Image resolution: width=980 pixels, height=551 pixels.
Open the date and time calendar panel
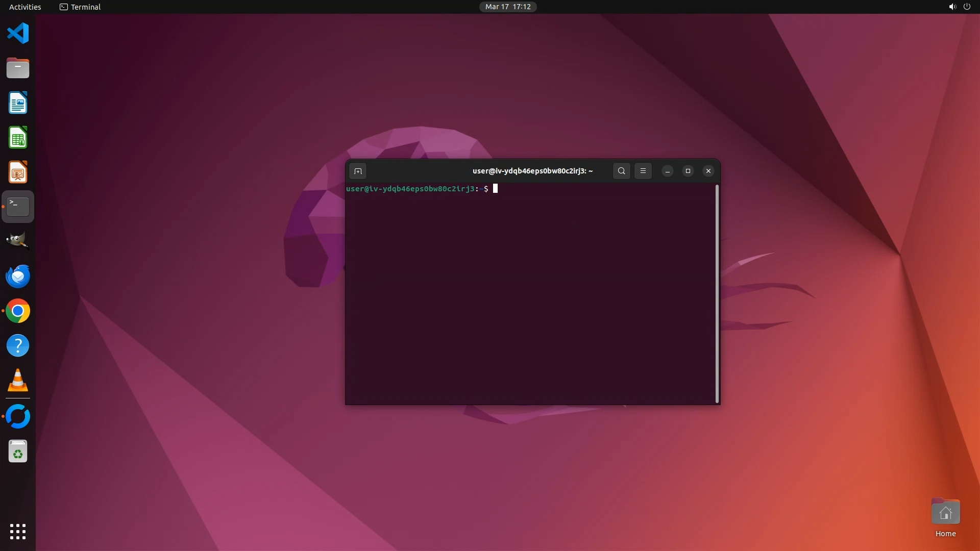tap(507, 7)
